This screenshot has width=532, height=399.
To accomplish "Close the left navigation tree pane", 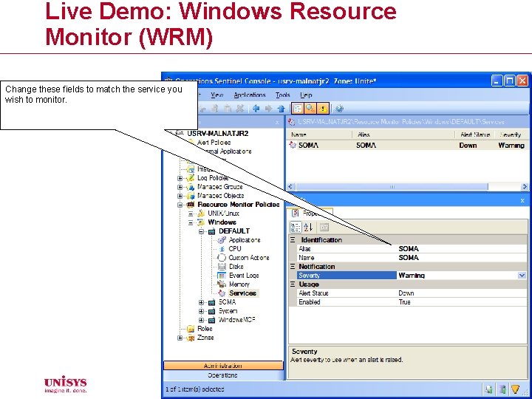I will (277, 122).
